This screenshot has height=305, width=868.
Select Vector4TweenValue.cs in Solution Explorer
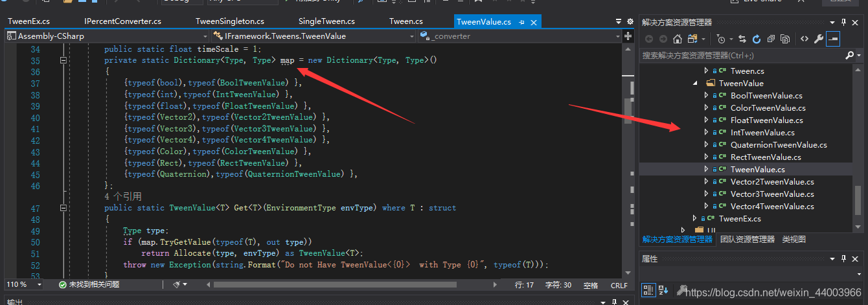[772, 206]
